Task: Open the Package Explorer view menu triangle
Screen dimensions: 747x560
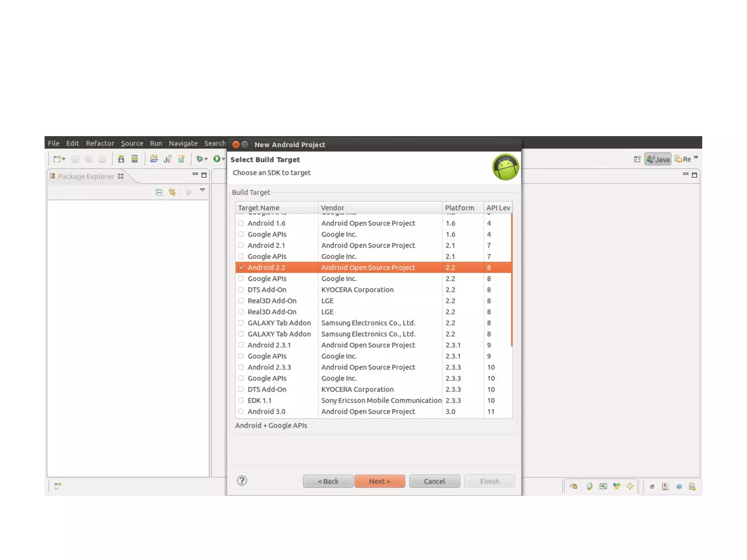Action: coord(202,190)
